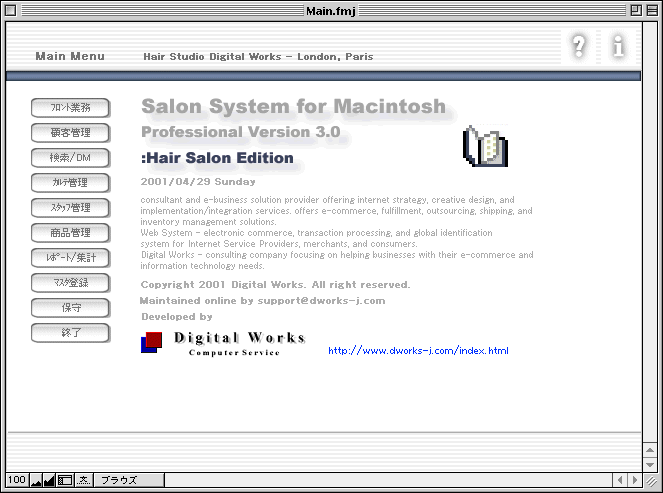Open the www.dworks-j.com/index.html link

click(x=418, y=351)
